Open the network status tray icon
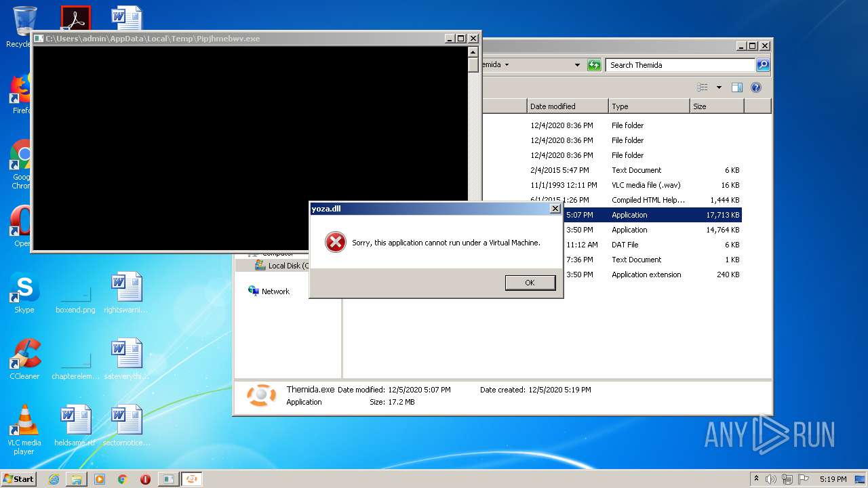 [787, 479]
